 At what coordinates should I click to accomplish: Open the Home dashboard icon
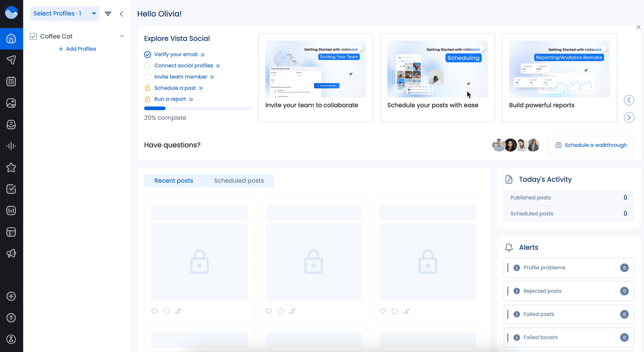click(11, 39)
